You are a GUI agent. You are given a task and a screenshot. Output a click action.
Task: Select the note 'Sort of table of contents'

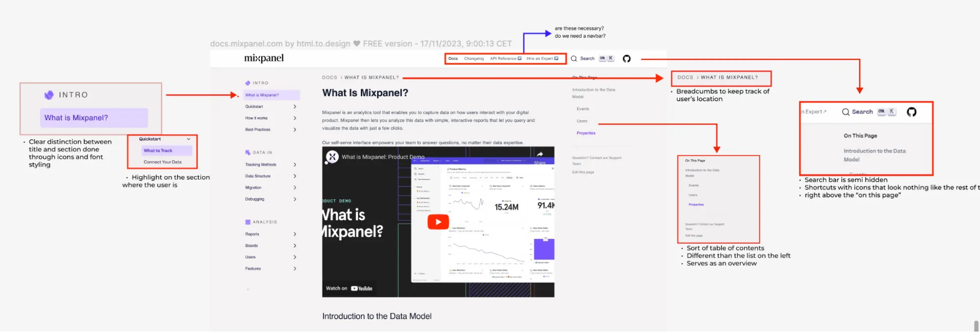(725, 248)
